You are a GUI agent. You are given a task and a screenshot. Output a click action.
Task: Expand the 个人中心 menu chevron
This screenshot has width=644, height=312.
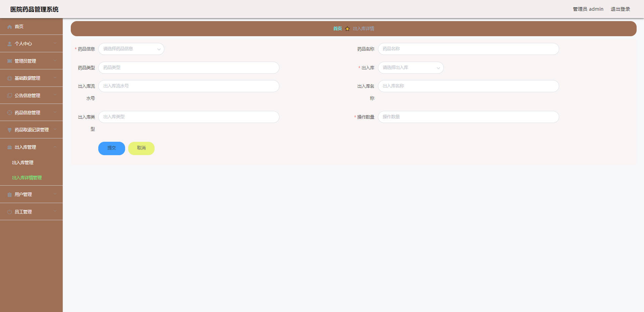pyautogui.click(x=55, y=43)
